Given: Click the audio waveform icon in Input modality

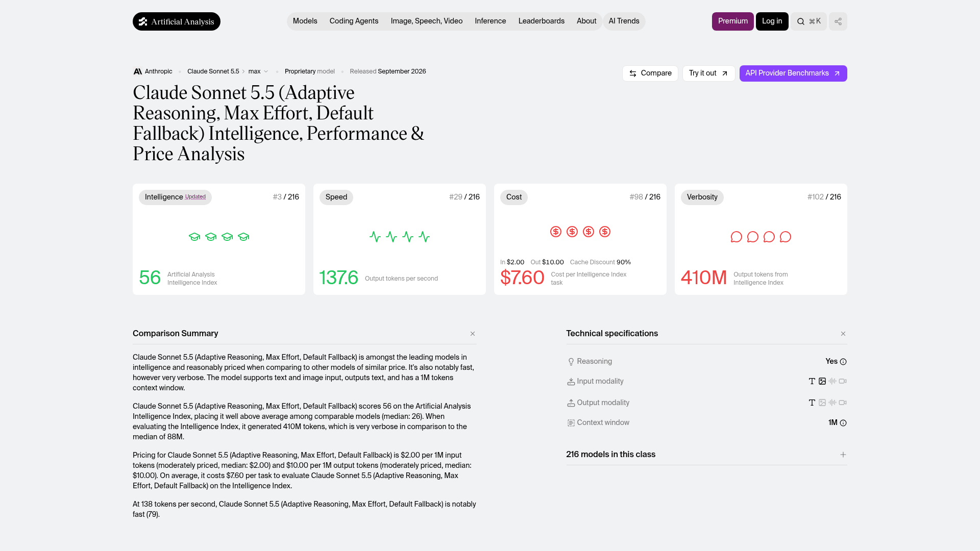Looking at the screenshot, I should coord(832,381).
